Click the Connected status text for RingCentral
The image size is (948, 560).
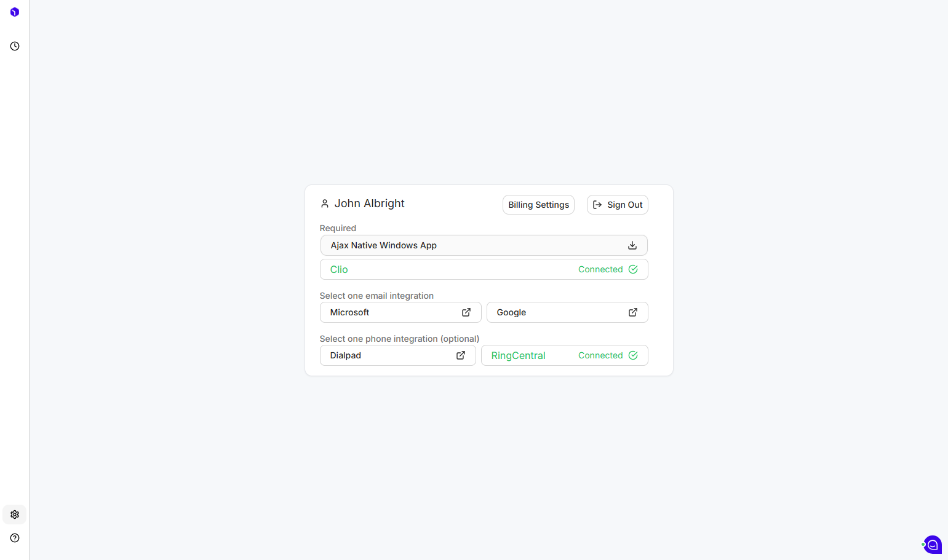point(600,355)
